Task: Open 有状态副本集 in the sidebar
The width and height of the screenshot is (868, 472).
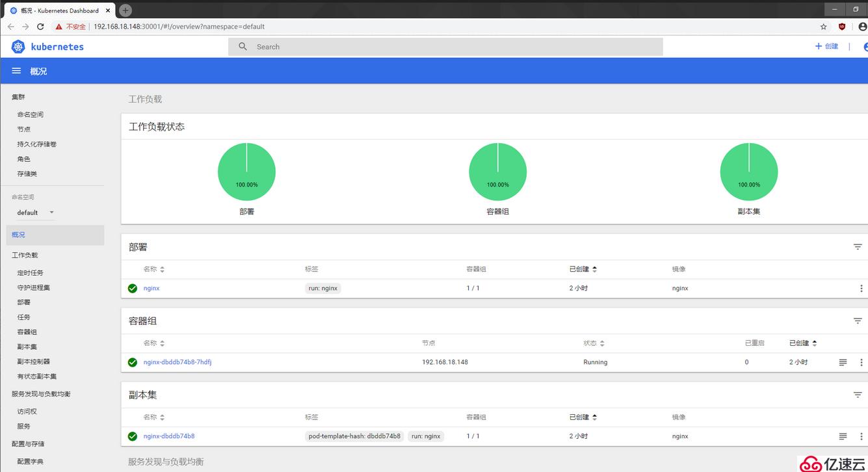Action: coord(37,376)
